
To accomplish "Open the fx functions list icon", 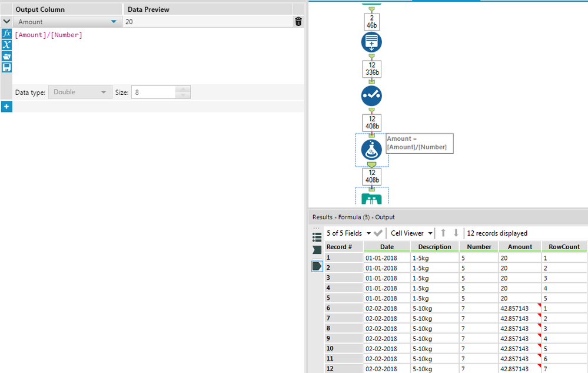I will pyautogui.click(x=6, y=34).
